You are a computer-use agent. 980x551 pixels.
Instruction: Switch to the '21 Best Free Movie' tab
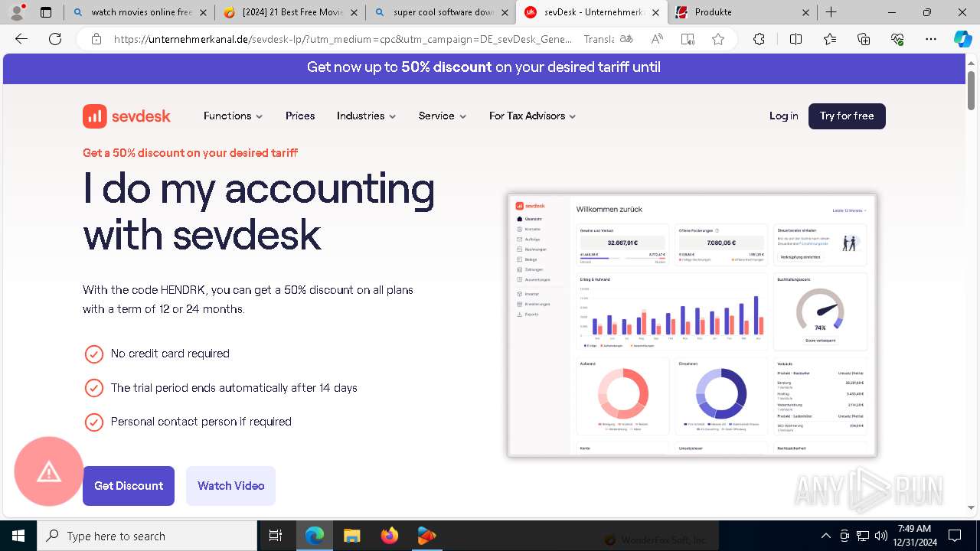point(289,12)
